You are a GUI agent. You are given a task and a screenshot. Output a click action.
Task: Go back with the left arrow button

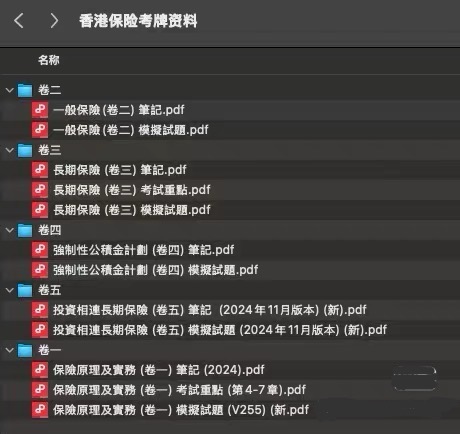pos(19,21)
